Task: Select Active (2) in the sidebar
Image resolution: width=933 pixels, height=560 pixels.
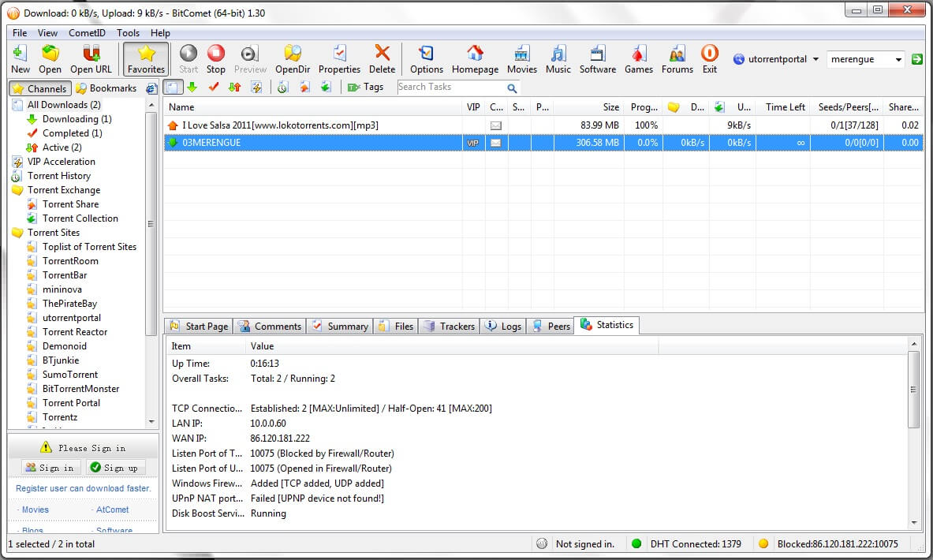Action: 62,147
